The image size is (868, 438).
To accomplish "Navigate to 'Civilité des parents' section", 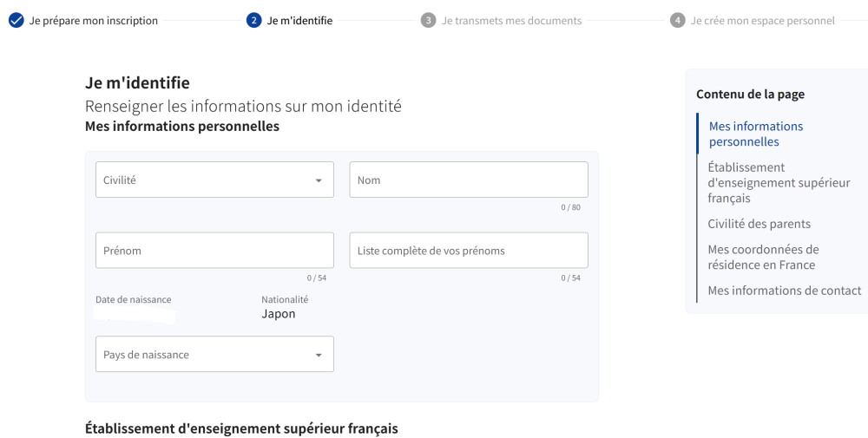I will pyautogui.click(x=759, y=224).
